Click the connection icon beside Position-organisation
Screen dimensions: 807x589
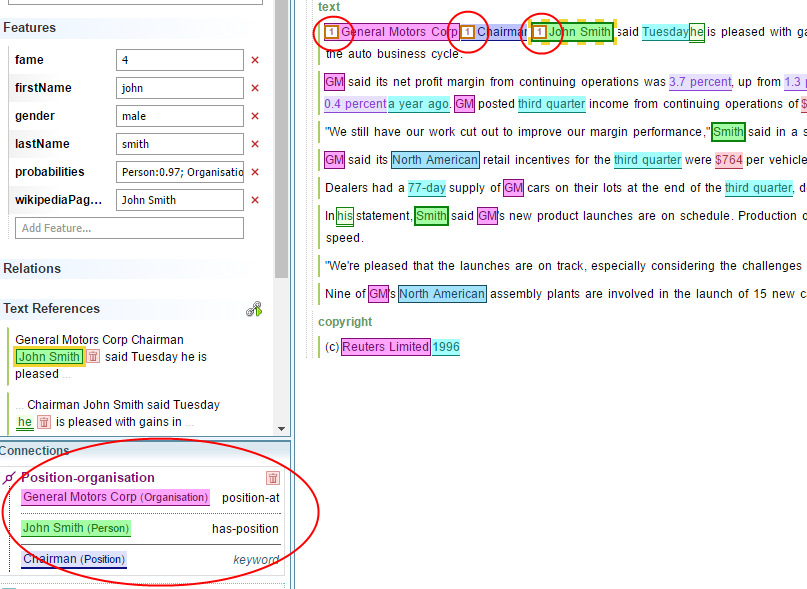point(10,478)
